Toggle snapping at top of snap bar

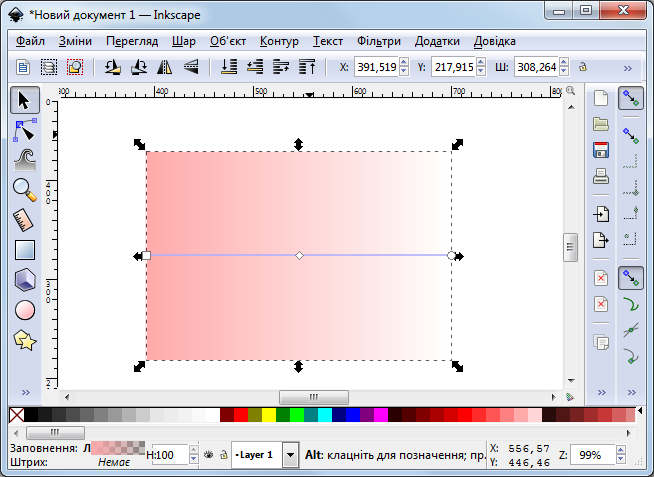pyautogui.click(x=631, y=99)
